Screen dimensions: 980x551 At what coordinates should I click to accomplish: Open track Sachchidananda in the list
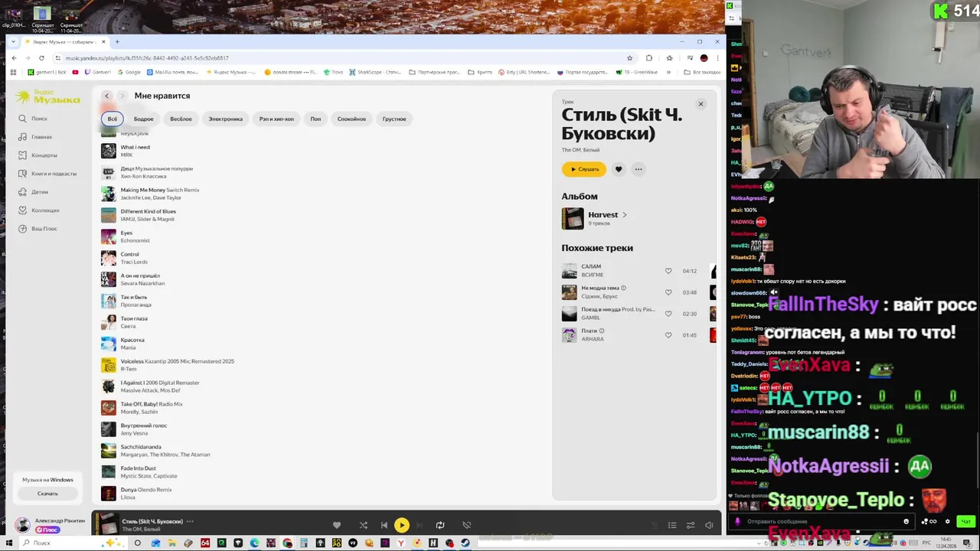[x=141, y=447]
